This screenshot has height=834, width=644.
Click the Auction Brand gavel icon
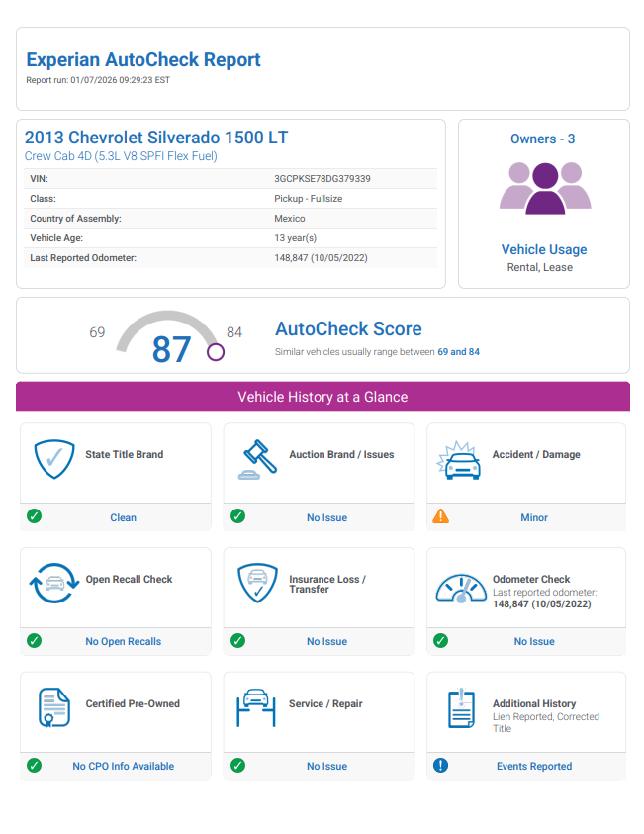tap(257, 460)
